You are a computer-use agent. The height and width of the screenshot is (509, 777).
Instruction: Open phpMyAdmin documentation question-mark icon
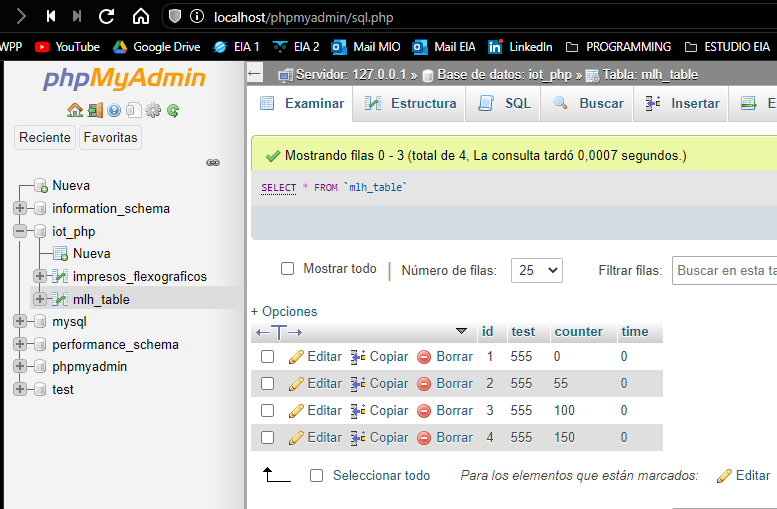[x=114, y=110]
